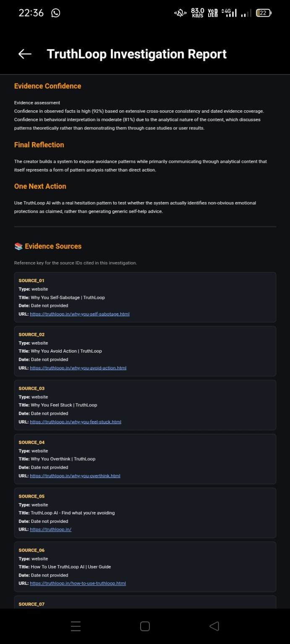Open the why-you-avoid-action.html link
Viewport: 290px width, 644px height.
click(78, 368)
